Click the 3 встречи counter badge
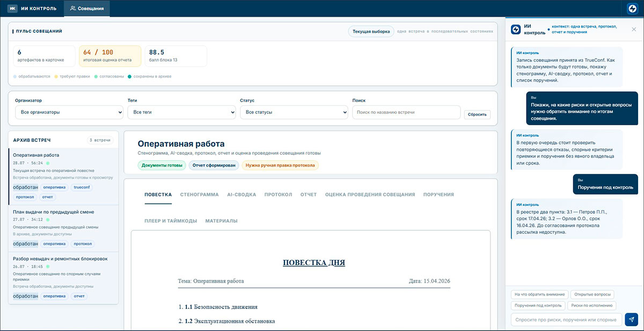The height and width of the screenshot is (331, 644). (100, 140)
